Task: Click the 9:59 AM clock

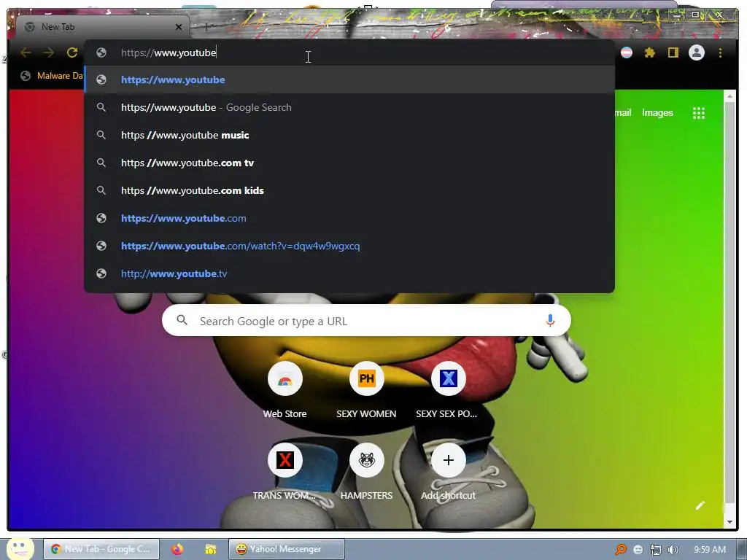Action: pos(710,550)
